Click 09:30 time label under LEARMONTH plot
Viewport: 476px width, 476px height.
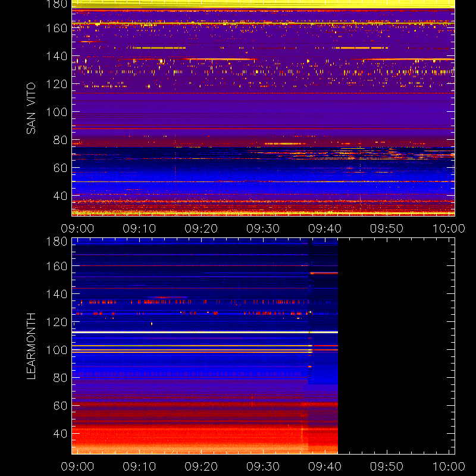[263, 466]
